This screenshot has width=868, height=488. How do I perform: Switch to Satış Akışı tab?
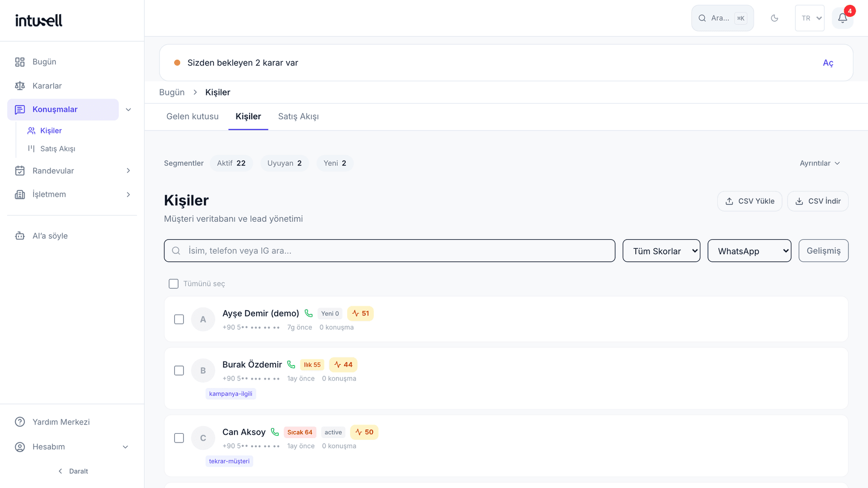[x=298, y=117]
